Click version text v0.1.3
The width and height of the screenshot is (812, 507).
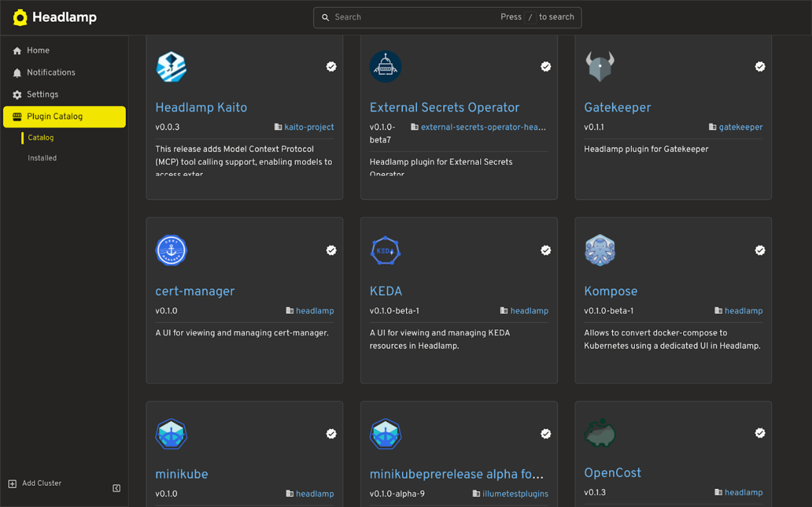click(x=595, y=493)
